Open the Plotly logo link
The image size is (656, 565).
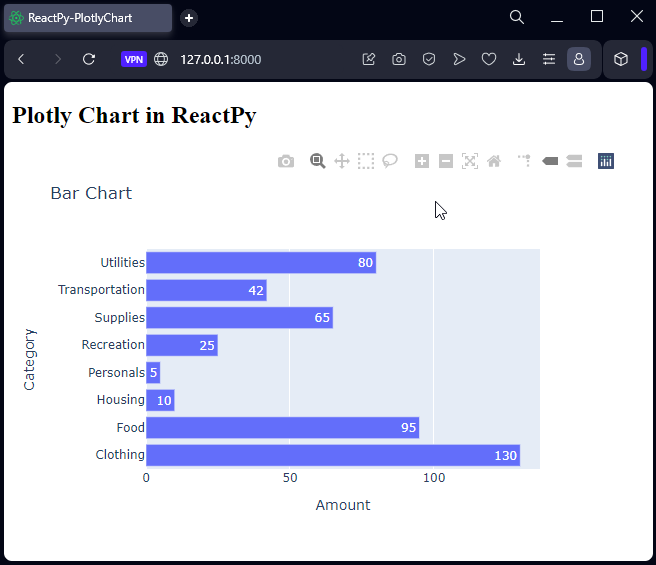point(606,161)
